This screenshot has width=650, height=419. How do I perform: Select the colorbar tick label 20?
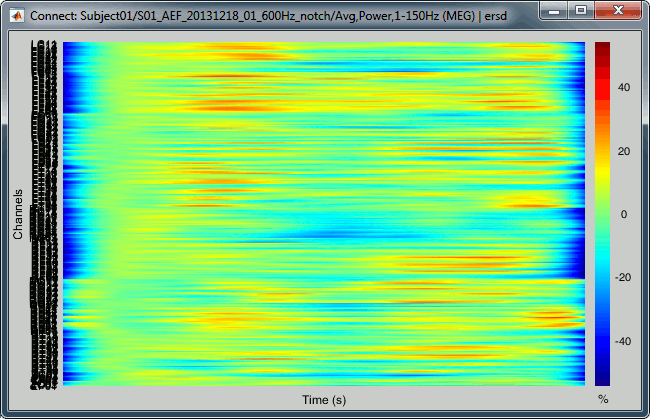[625, 151]
